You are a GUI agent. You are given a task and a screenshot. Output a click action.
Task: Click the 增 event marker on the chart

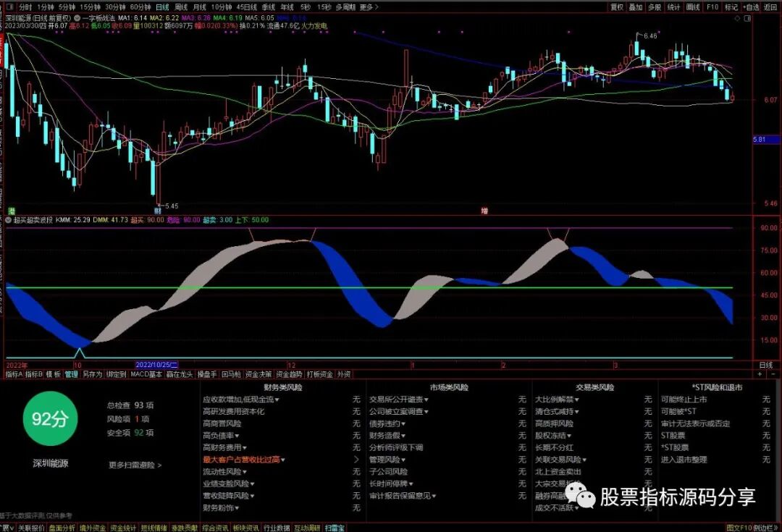(x=484, y=211)
